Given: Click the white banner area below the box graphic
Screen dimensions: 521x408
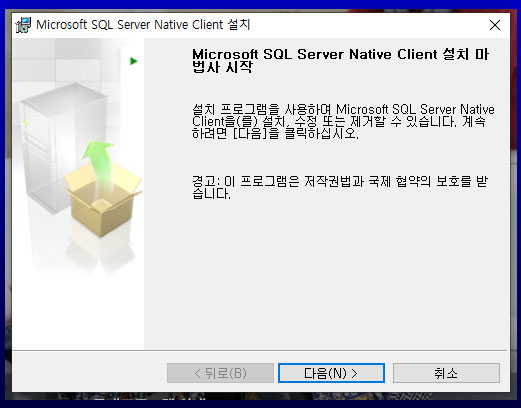Looking at the screenshot, I should click(x=78, y=310).
